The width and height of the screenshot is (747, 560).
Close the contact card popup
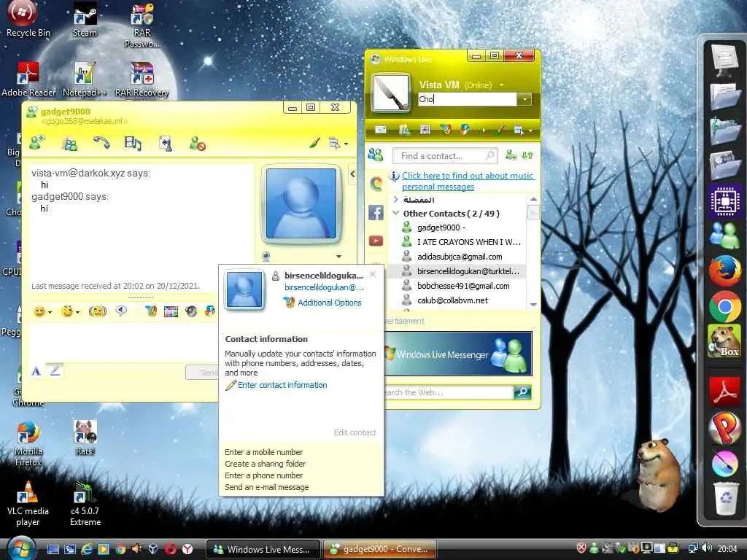tap(373, 274)
